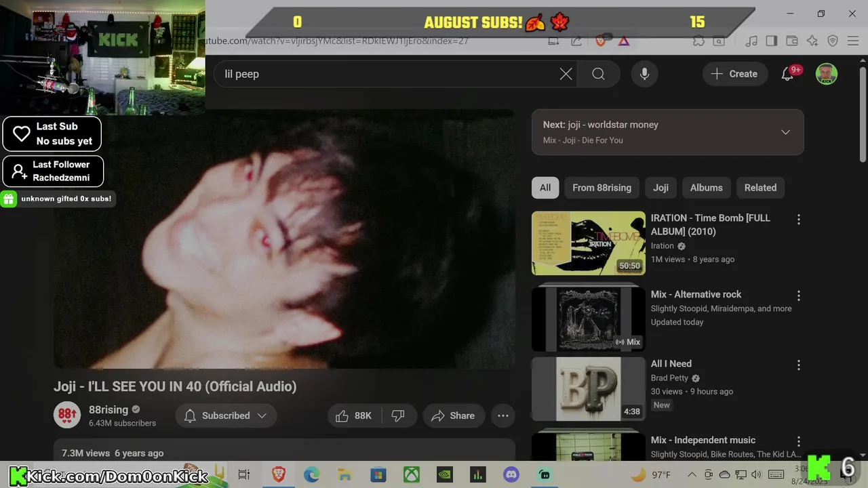Open File Explorer from taskbar
Viewport: 868px width, 488px height.
point(344,474)
